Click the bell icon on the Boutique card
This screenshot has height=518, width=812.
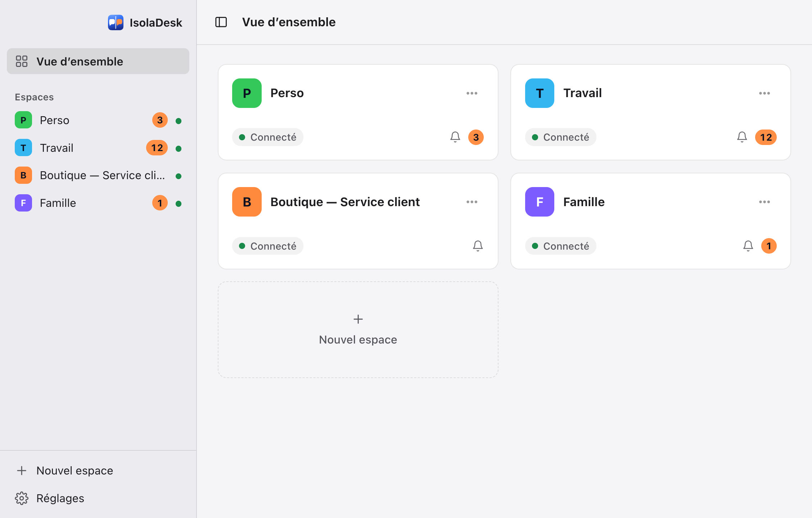[478, 246]
